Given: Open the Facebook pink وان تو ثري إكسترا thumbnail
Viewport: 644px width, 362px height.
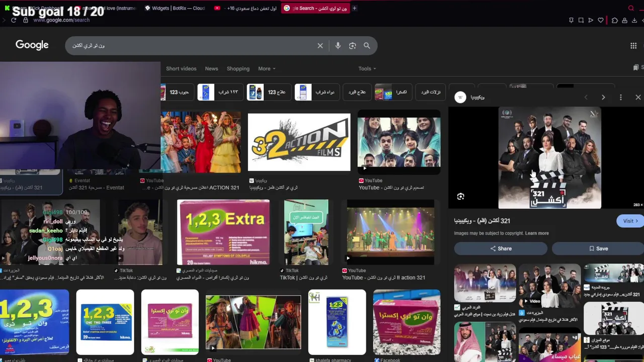Looking at the screenshot, I should click(x=407, y=322).
